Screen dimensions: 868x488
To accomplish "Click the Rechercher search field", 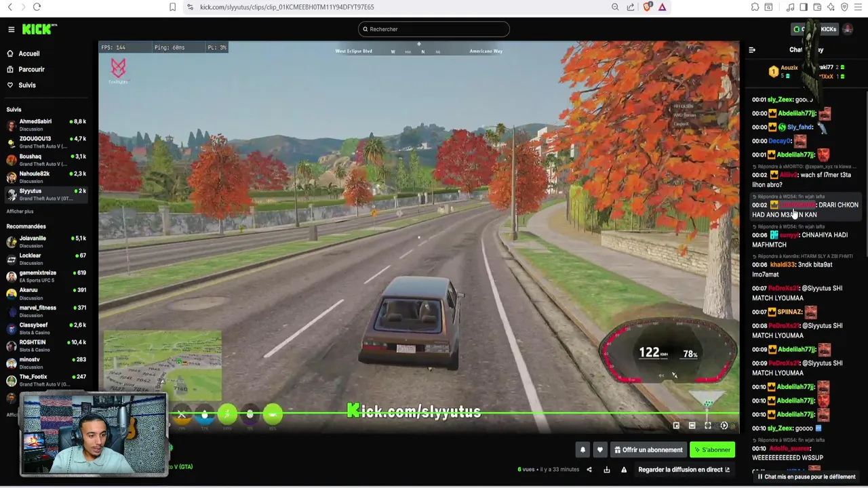I will click(434, 29).
